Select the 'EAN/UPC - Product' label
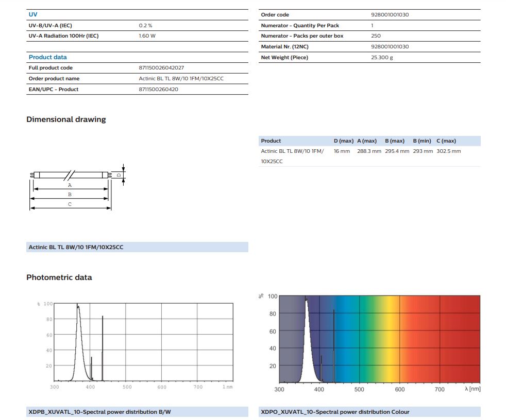Image resolution: width=506 pixels, height=420 pixels. (x=54, y=89)
